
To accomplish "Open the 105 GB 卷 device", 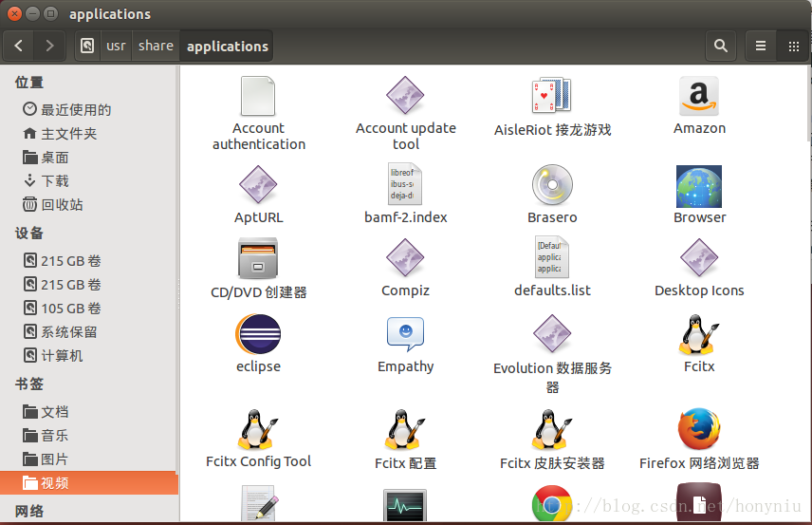I will [x=89, y=309].
